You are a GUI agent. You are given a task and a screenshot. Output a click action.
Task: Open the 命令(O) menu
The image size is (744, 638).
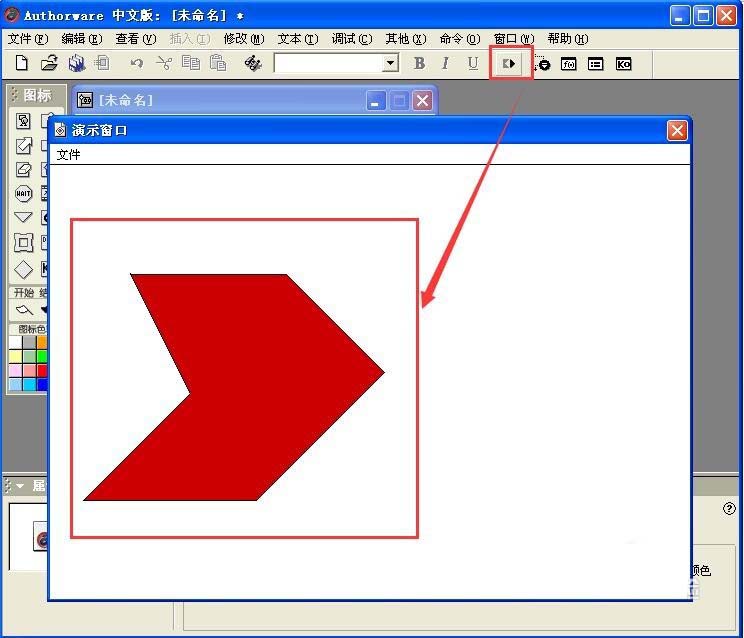click(460, 38)
